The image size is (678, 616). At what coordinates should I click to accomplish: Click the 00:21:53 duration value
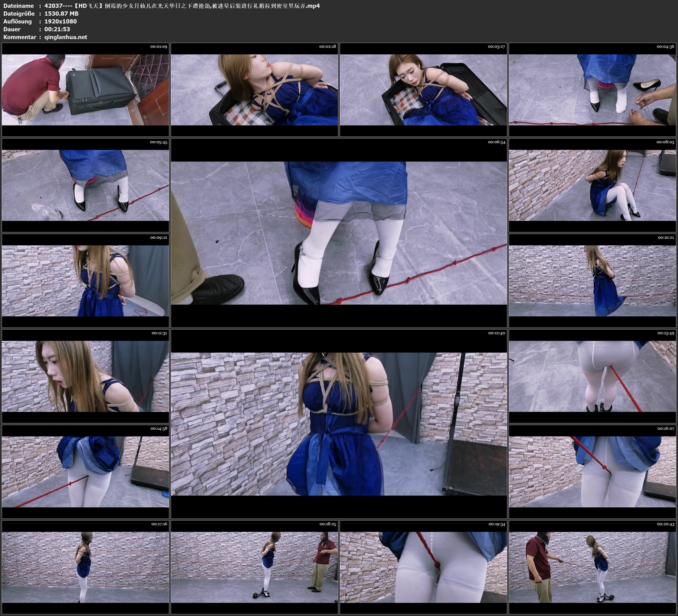pos(57,29)
